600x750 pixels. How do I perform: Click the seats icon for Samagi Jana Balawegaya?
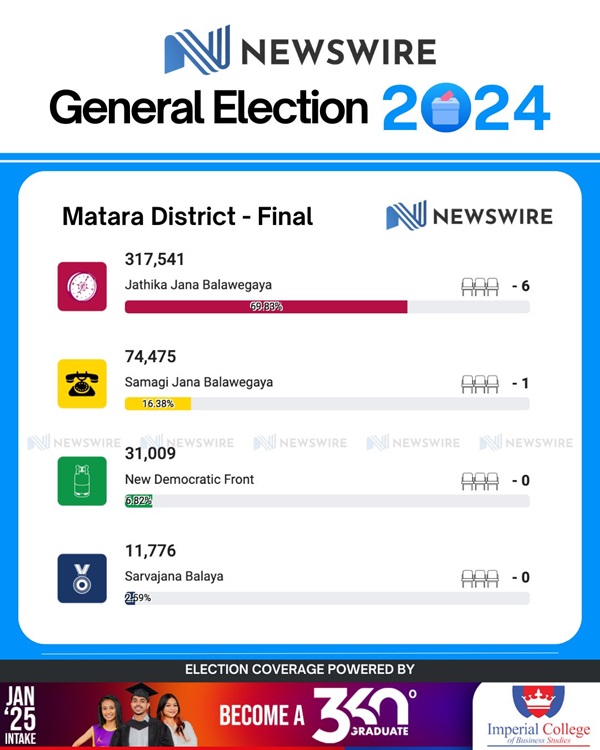(x=480, y=384)
